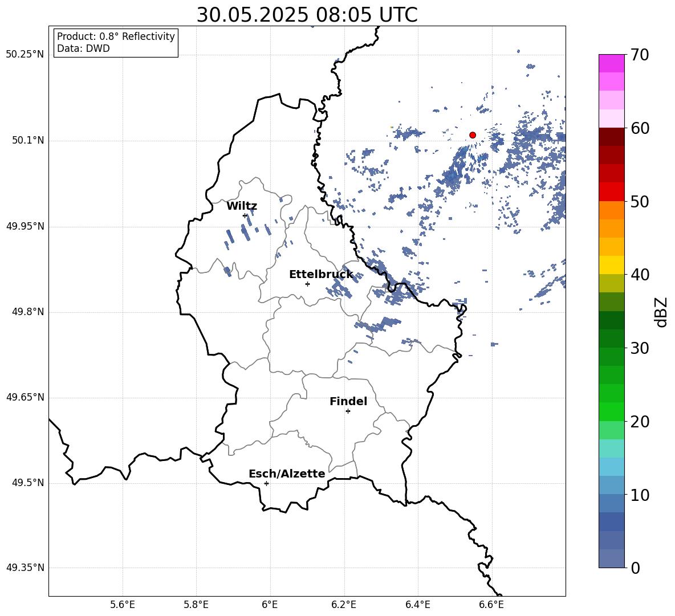Click the colorbar tick value 60
The image size is (675, 616).
point(640,128)
